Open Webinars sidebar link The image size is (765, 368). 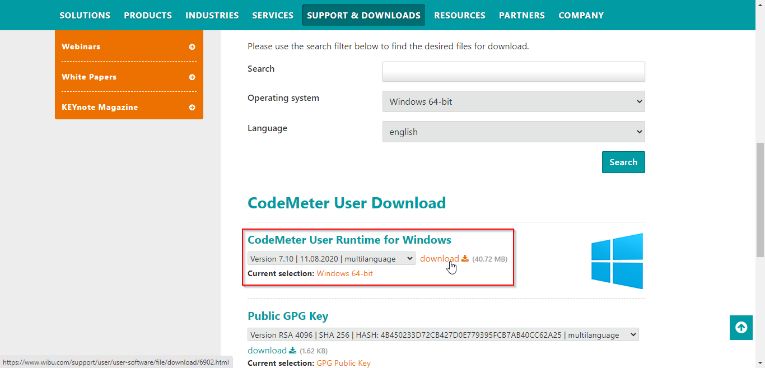pyautogui.click(x=81, y=47)
